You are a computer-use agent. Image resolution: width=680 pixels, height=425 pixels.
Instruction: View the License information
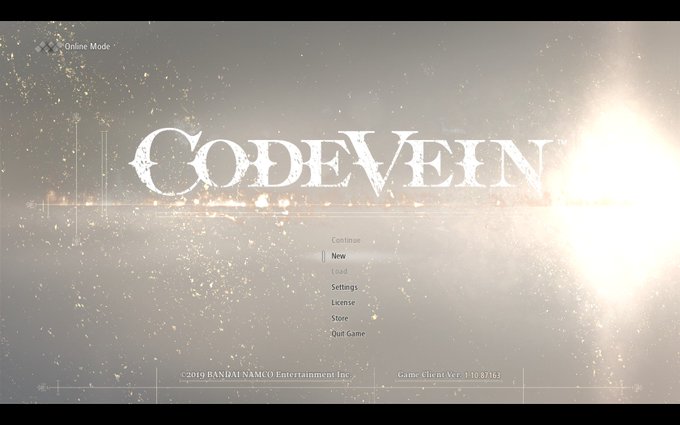(x=343, y=303)
